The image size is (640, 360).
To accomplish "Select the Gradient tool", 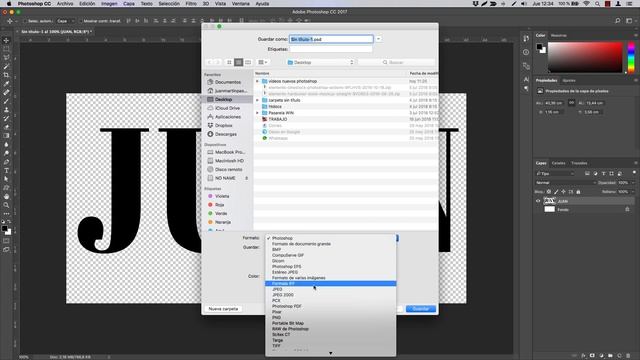I will 6,136.
